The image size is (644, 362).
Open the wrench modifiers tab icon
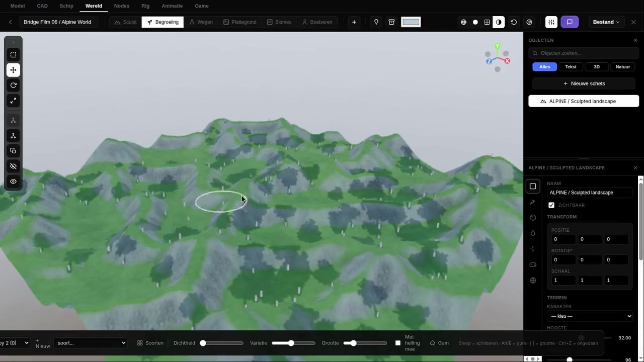point(533,202)
